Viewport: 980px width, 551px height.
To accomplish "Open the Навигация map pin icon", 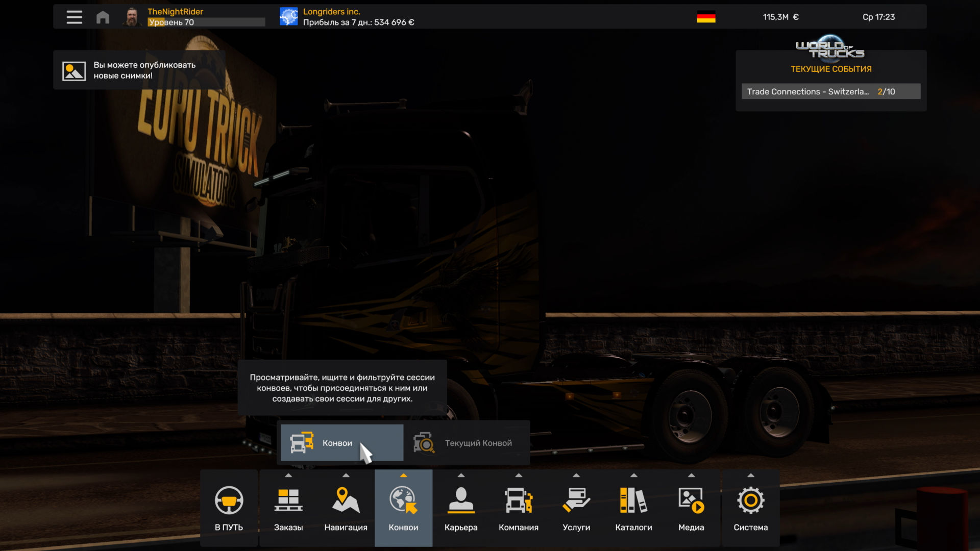I will (x=346, y=500).
